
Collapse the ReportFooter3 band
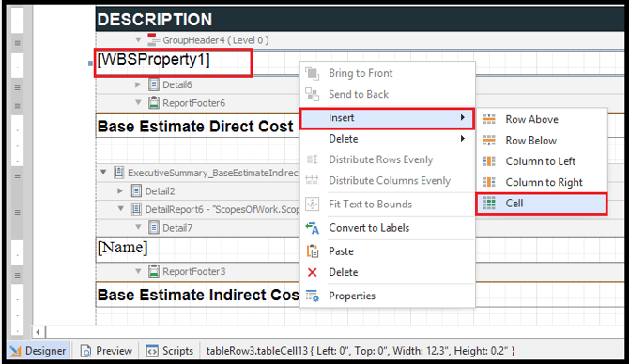[138, 271]
